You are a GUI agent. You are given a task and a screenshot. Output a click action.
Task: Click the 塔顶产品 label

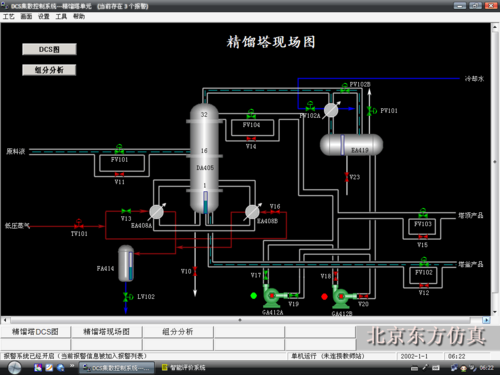[x=470, y=216]
